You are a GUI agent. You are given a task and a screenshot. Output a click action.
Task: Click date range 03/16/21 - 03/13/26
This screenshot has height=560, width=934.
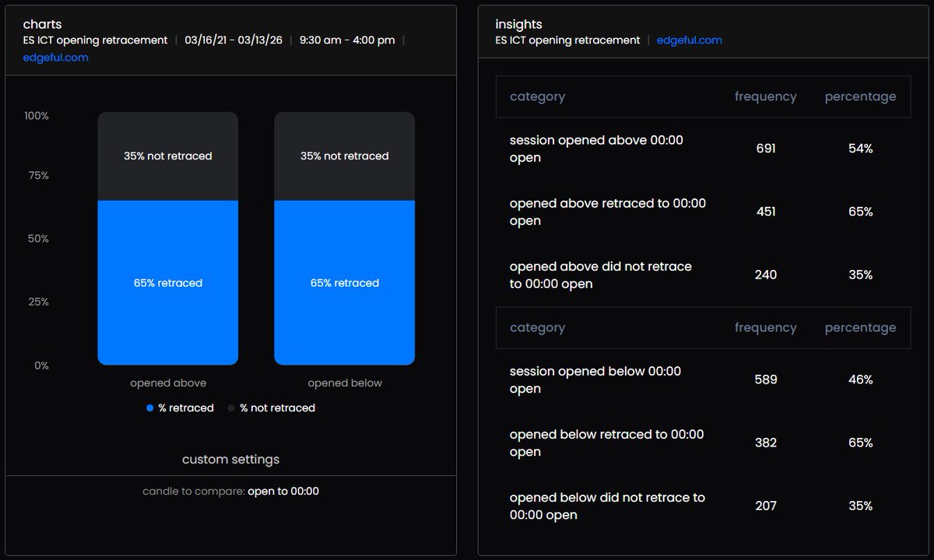click(x=233, y=40)
